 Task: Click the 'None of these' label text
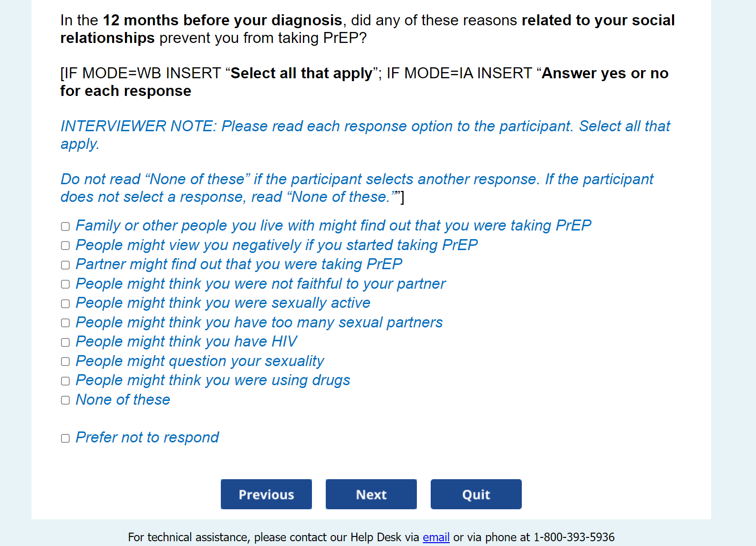(123, 399)
